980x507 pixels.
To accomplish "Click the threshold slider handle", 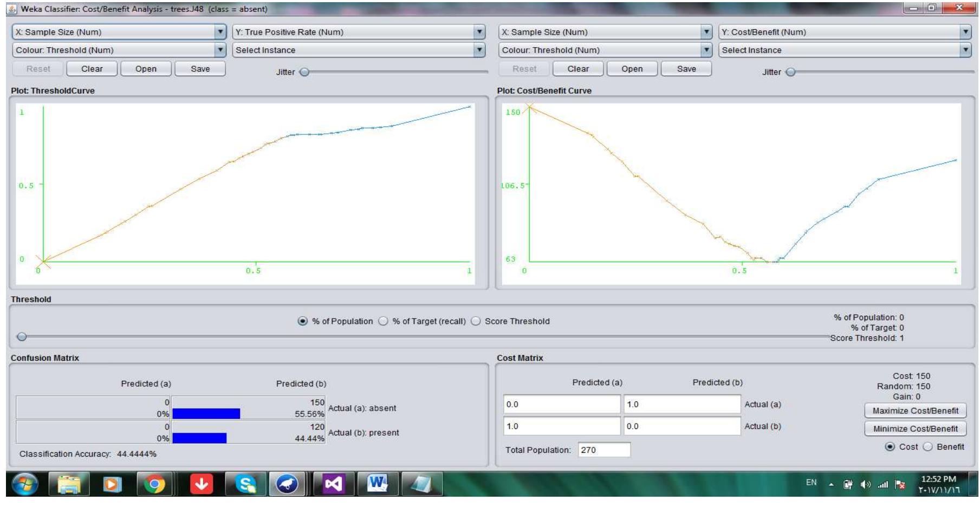I will point(22,337).
